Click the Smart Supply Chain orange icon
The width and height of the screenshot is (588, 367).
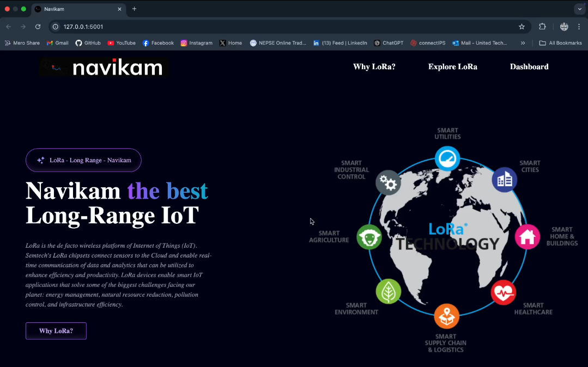point(447,316)
